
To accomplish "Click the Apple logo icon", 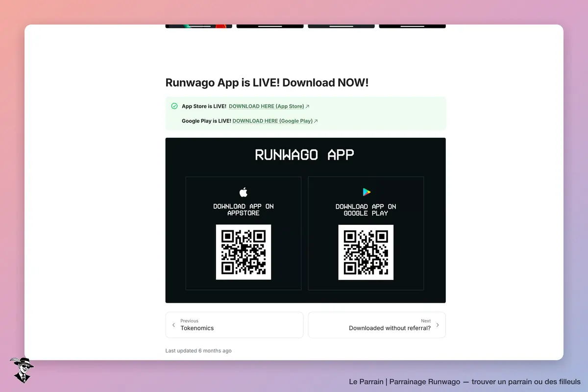I will 244,192.
